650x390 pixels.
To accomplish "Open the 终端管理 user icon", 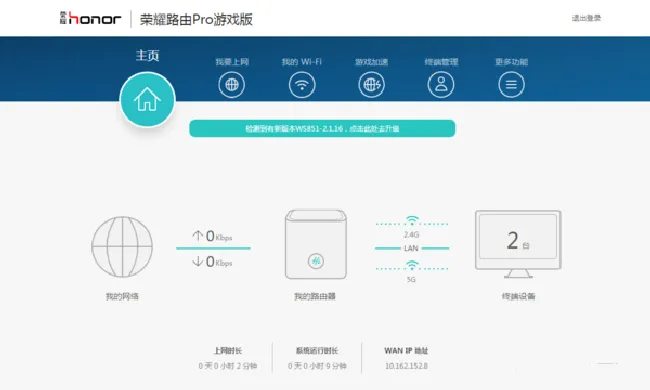I will (441, 85).
